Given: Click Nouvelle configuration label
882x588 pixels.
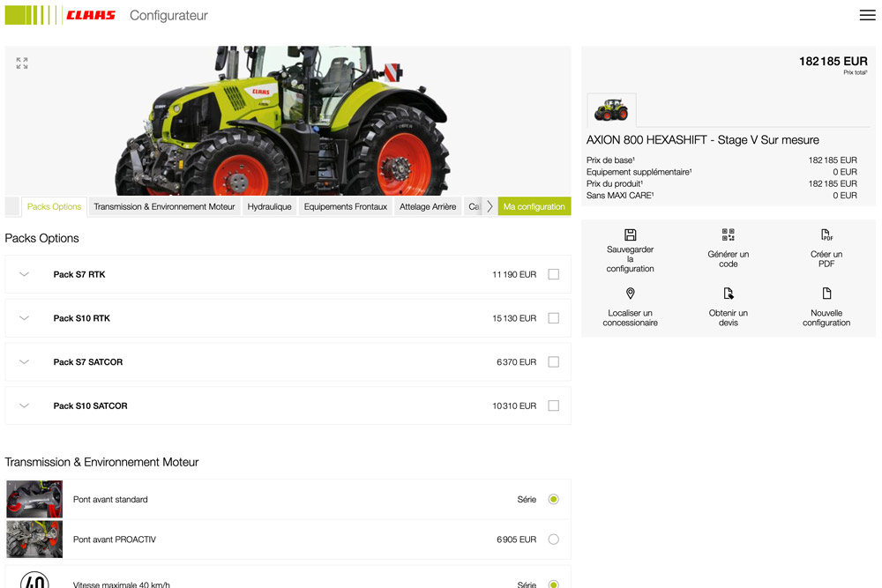Looking at the screenshot, I should [826, 317].
